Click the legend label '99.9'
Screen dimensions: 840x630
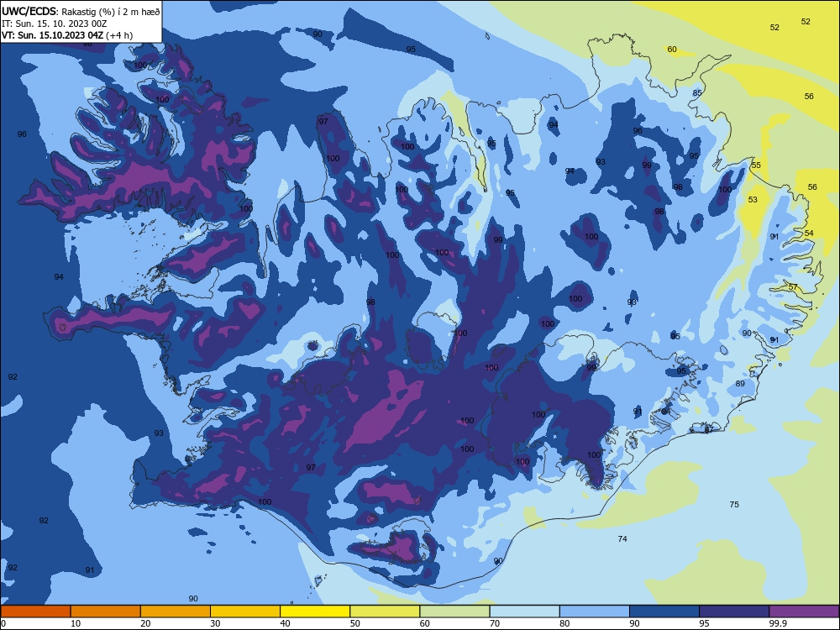pyautogui.click(x=777, y=623)
